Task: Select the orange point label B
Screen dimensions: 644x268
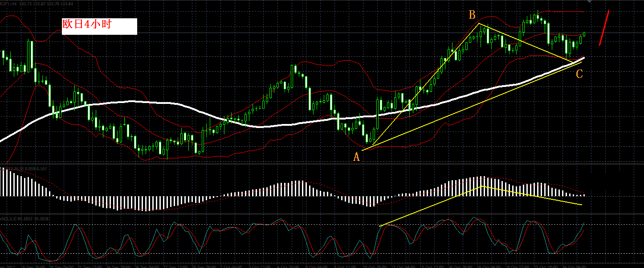Action: point(472,16)
